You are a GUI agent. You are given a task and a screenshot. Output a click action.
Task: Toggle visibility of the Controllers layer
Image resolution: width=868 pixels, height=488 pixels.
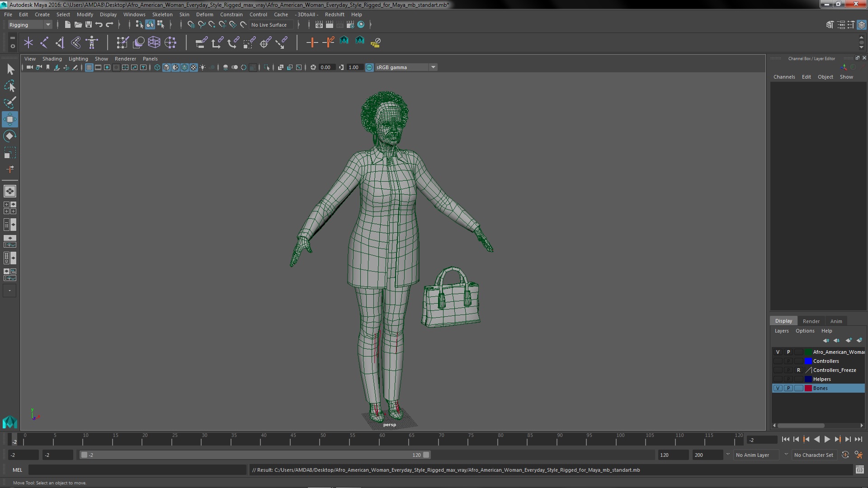click(x=778, y=361)
